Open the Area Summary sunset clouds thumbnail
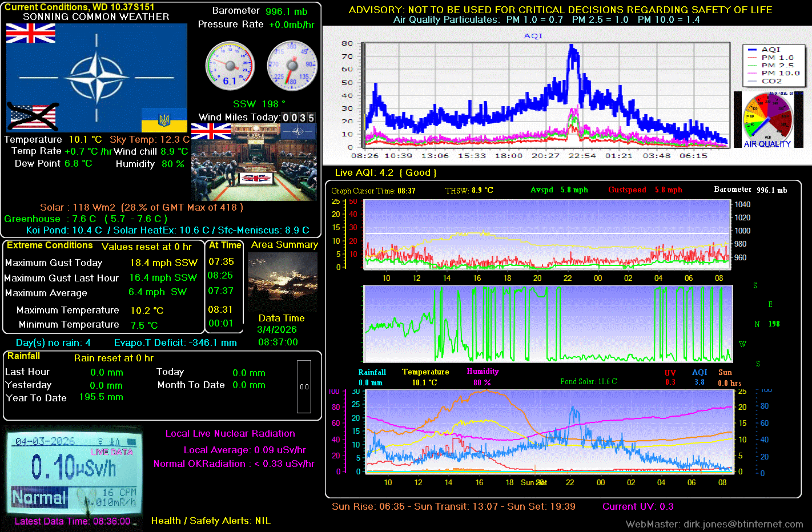 [x=282, y=281]
